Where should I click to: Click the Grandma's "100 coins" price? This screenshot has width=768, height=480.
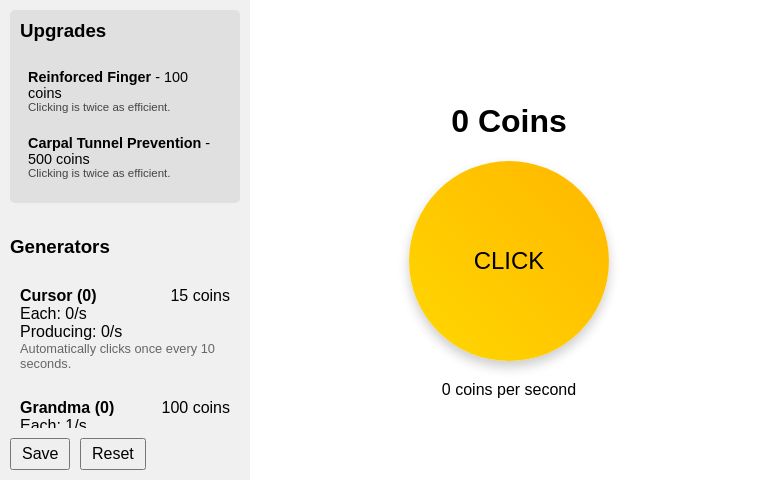click(195, 408)
